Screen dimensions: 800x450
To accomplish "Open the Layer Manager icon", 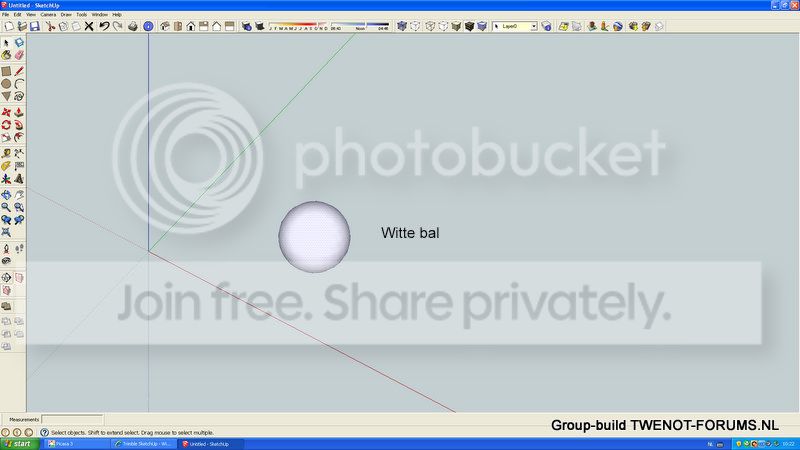I will click(546, 26).
